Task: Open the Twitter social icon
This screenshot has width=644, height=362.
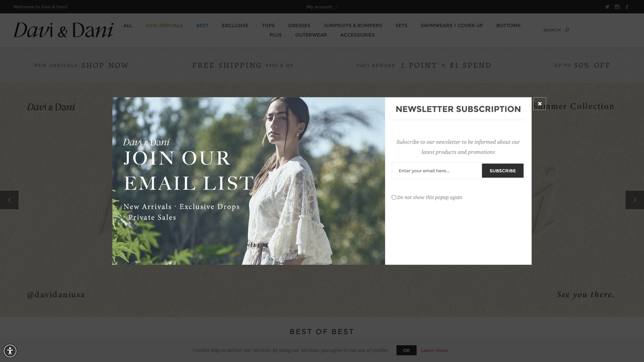Action: tap(607, 7)
